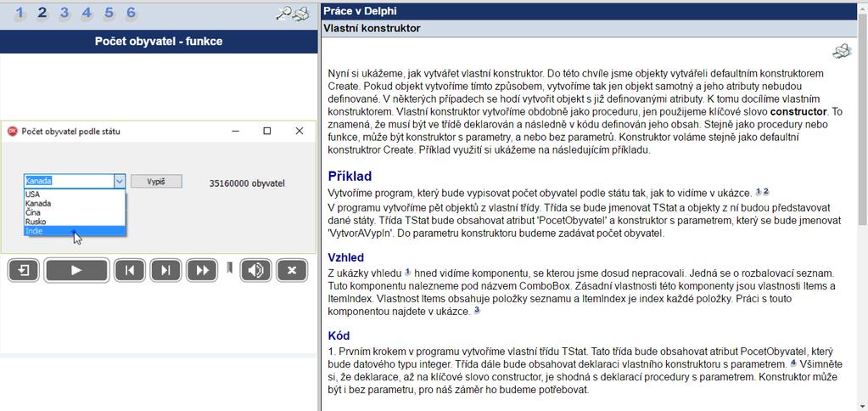This screenshot has height=411, width=868.
Task: Open reference 3 in Vzhled section
Action: [477, 310]
